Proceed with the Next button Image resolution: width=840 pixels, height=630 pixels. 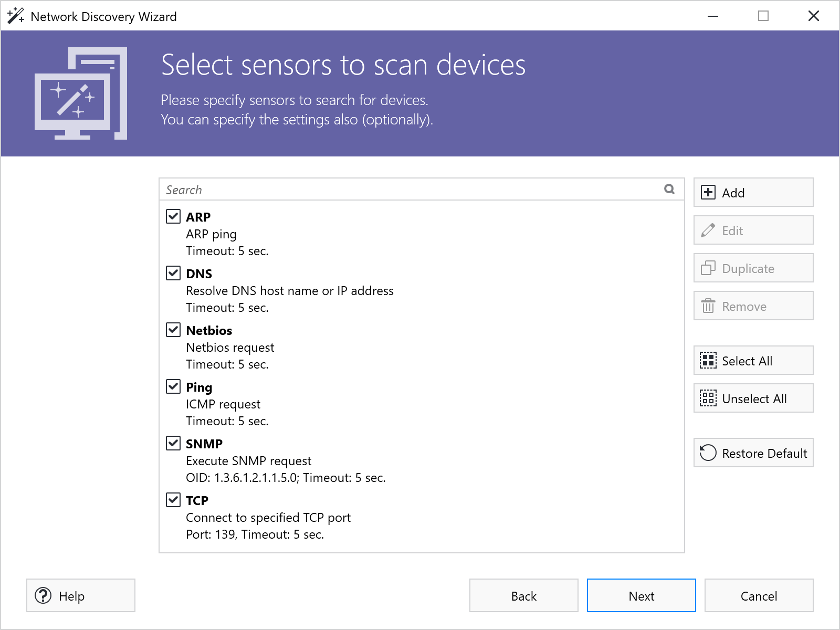point(641,595)
